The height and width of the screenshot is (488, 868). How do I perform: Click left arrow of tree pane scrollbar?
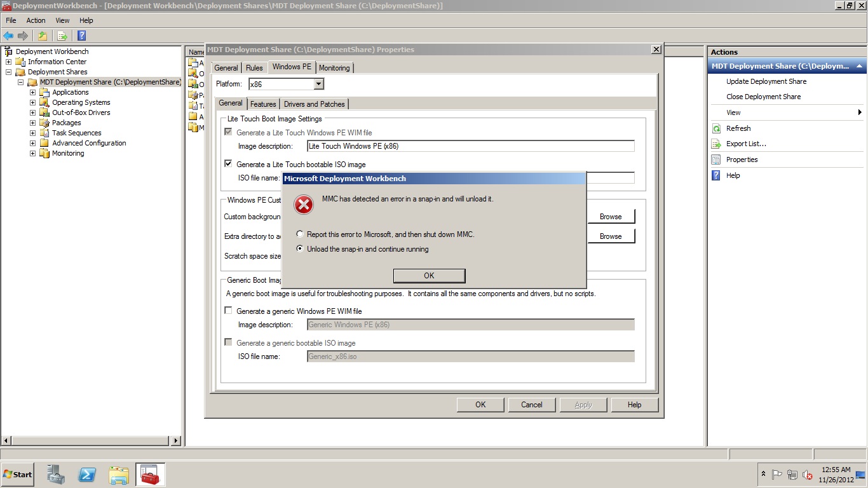[7, 441]
